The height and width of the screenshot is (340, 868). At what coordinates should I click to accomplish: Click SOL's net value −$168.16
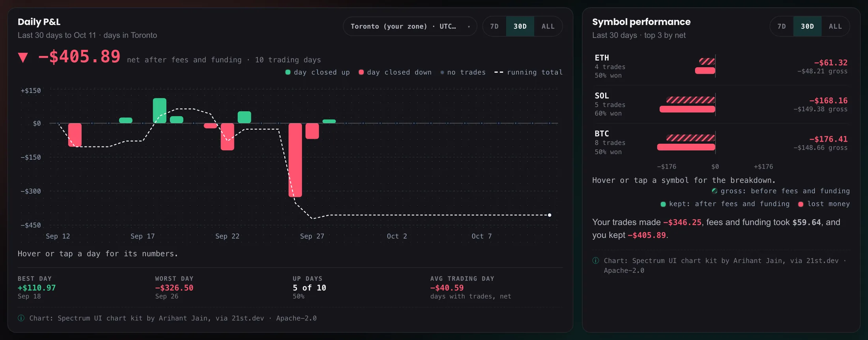pos(829,101)
